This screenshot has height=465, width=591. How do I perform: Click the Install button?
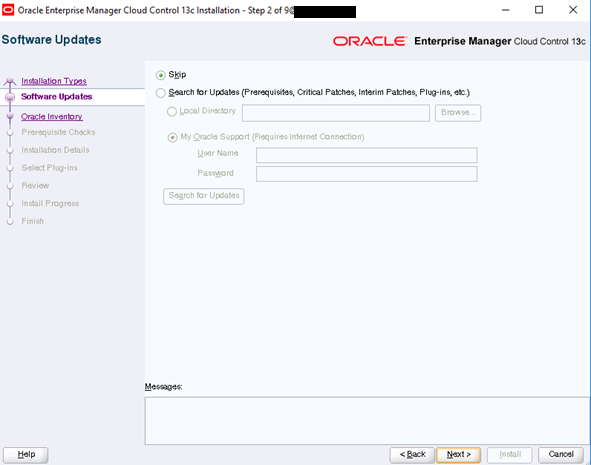point(510,455)
